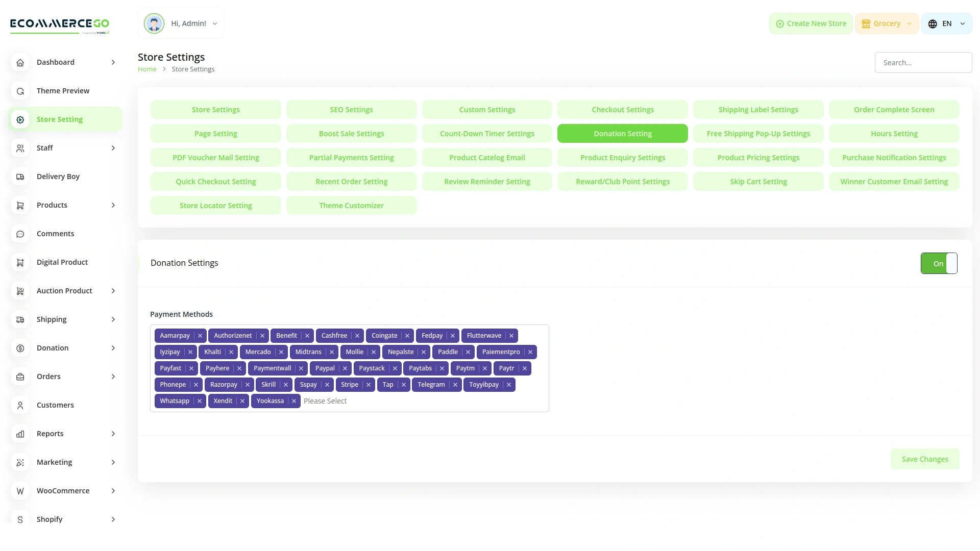Screen dimensions: 980x551
Task: Click the Customers person icon
Action: coord(20,405)
